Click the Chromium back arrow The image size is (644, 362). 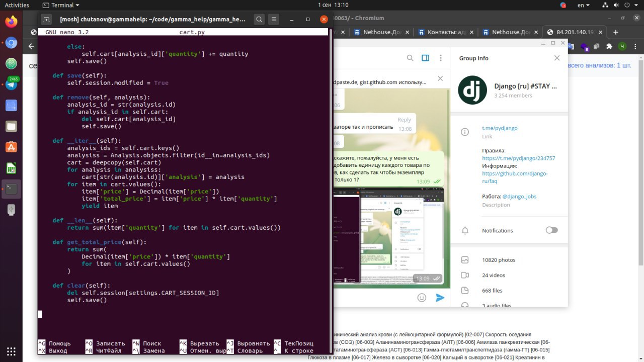[31, 46]
